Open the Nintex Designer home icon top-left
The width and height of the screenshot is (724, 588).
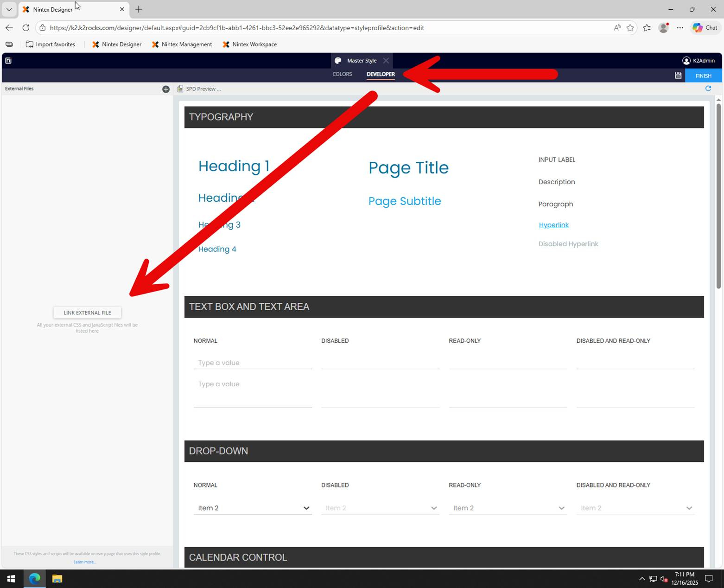[8, 60]
